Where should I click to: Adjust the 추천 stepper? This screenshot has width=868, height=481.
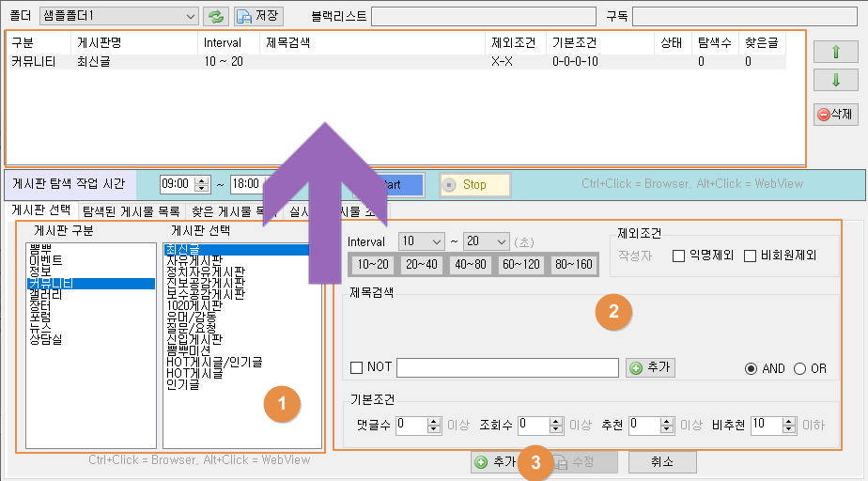[667, 425]
